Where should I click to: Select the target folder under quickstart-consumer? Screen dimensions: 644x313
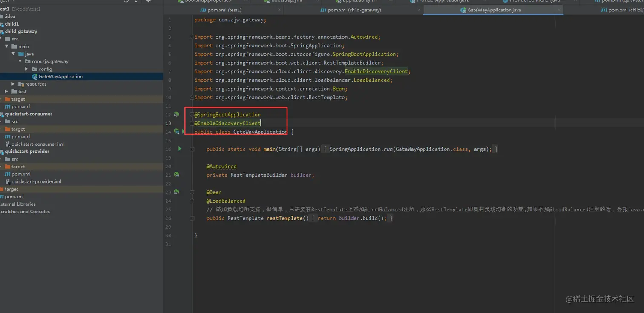point(18,129)
